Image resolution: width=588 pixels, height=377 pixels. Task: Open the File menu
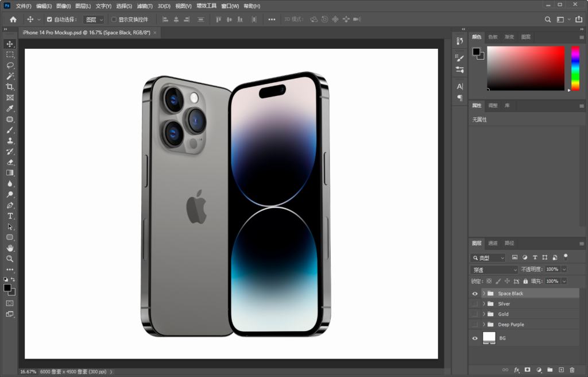[x=24, y=6]
